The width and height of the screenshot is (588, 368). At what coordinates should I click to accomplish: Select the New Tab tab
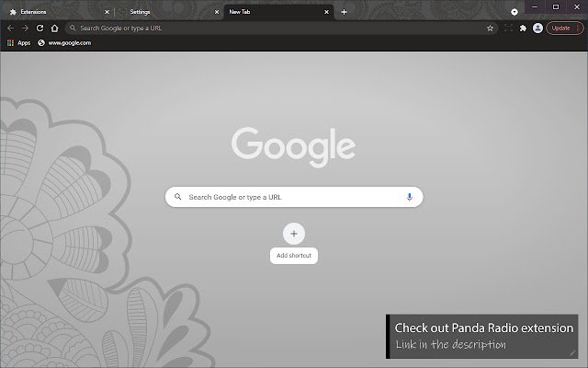click(x=278, y=12)
